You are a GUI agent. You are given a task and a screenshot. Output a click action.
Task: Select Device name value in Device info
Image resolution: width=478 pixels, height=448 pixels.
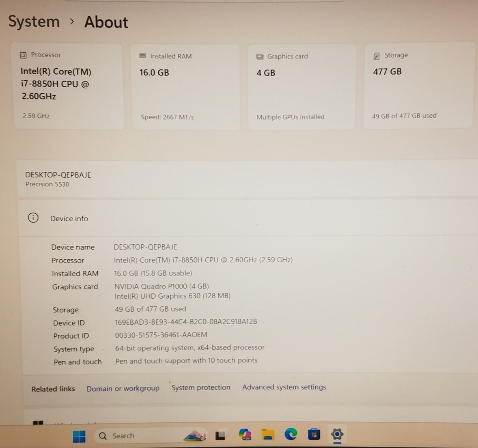point(145,247)
